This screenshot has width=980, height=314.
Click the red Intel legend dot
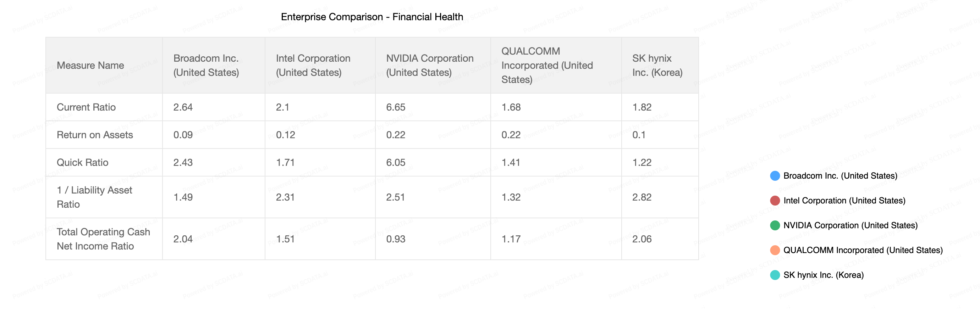pyautogui.click(x=775, y=200)
